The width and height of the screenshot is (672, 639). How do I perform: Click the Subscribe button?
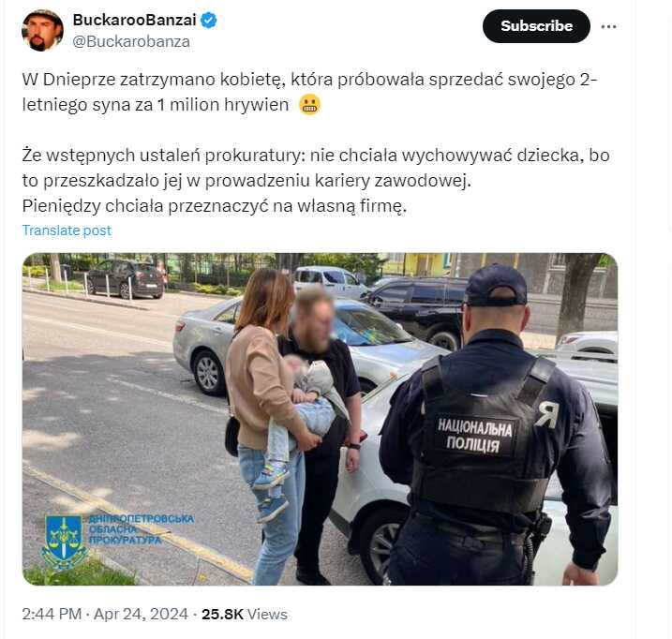[536, 26]
